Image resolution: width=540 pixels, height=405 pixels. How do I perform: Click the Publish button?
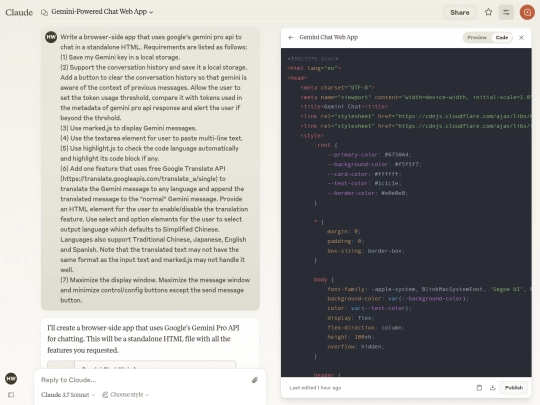point(513,388)
